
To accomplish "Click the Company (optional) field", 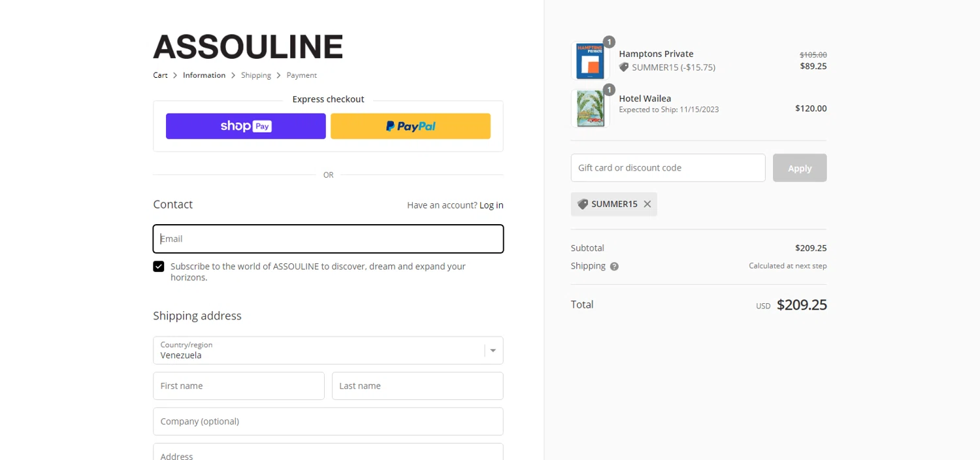I will tap(328, 421).
